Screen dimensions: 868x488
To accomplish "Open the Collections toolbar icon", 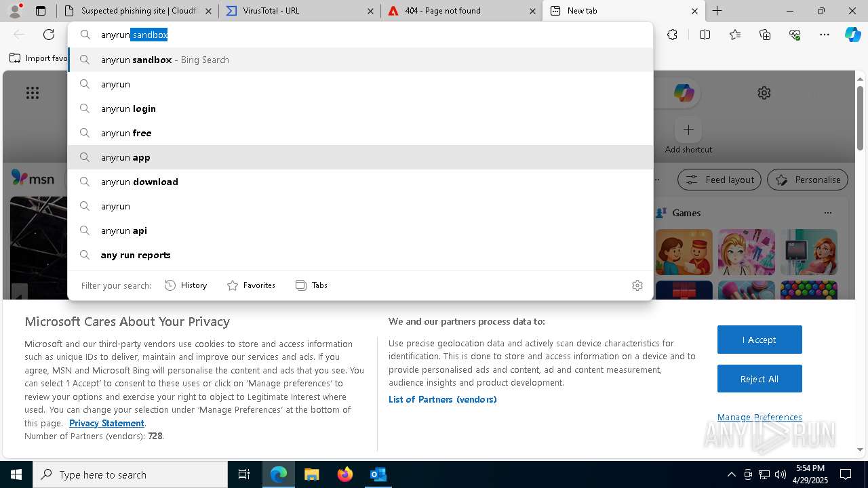I will coord(765,35).
